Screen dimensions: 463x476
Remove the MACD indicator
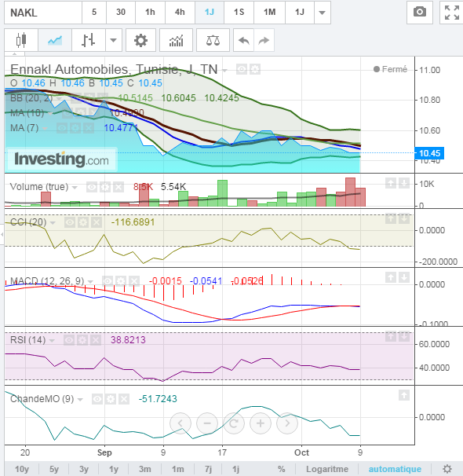coord(134,281)
